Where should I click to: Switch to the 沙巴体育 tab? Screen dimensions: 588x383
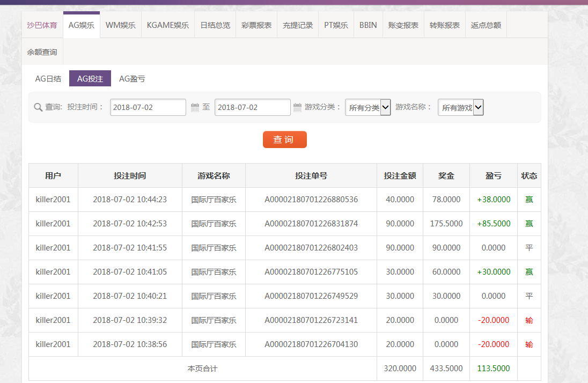click(x=42, y=25)
